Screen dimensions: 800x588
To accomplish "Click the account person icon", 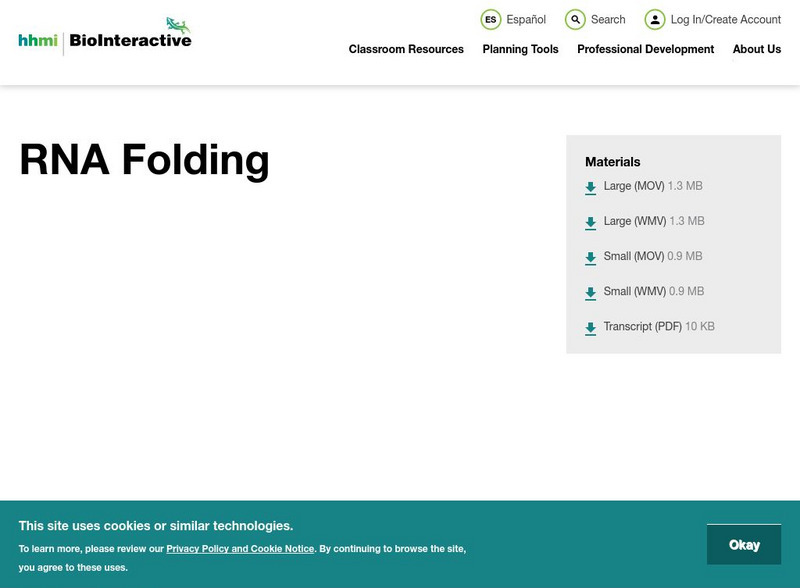I will (654, 19).
